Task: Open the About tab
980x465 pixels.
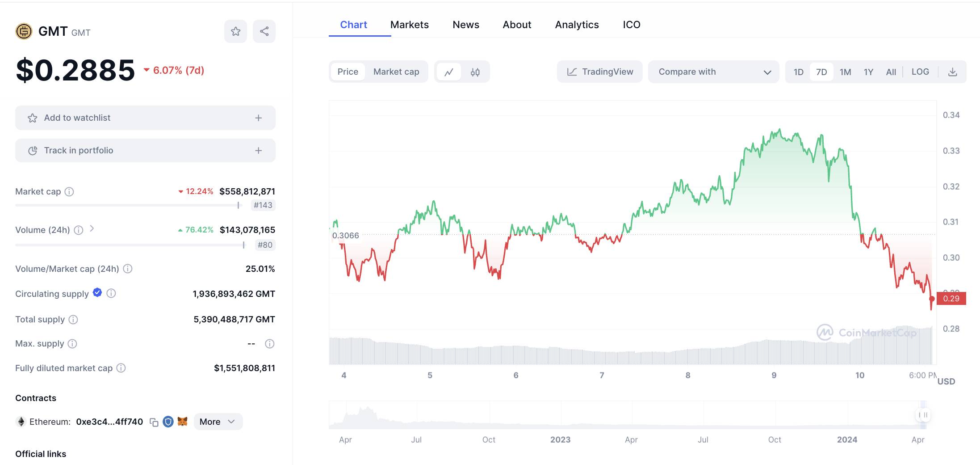Action: [517, 25]
